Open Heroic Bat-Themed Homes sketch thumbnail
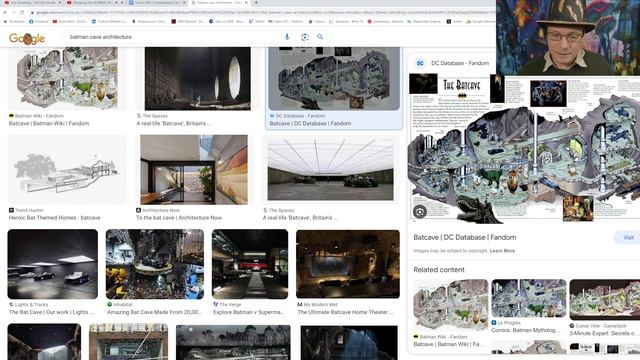This screenshot has width=640, height=360. click(x=67, y=169)
